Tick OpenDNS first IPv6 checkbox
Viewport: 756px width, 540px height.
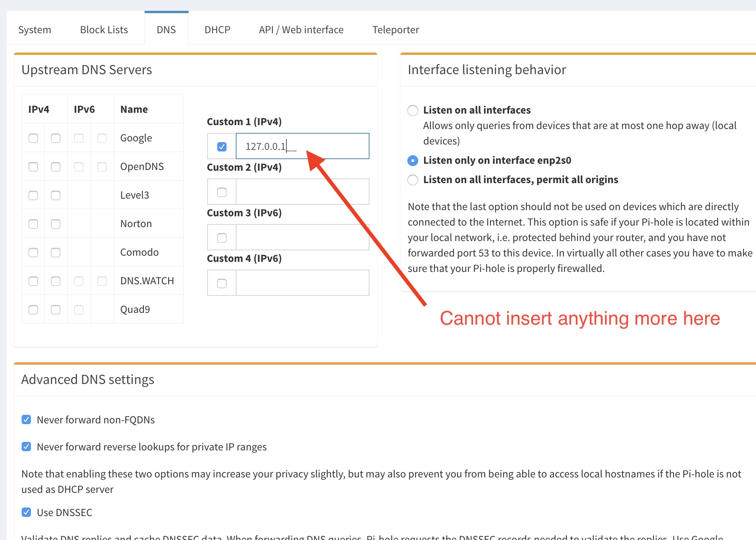click(x=79, y=166)
